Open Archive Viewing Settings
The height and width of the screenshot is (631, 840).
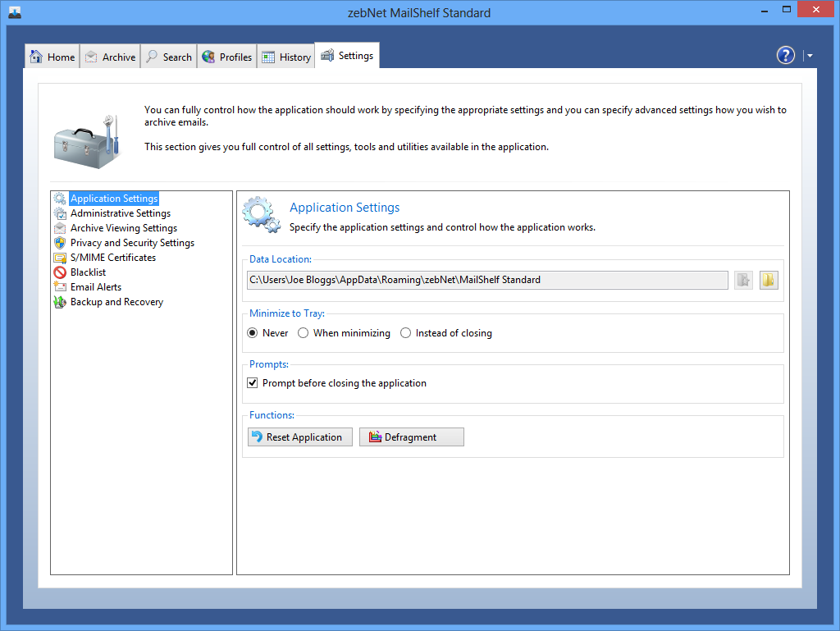[x=123, y=228]
